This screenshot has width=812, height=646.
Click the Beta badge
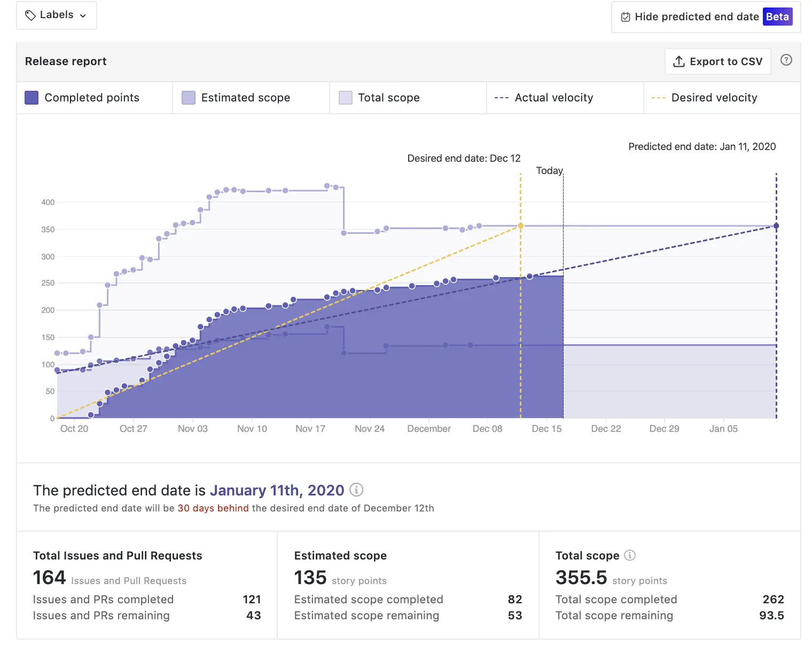[777, 17]
